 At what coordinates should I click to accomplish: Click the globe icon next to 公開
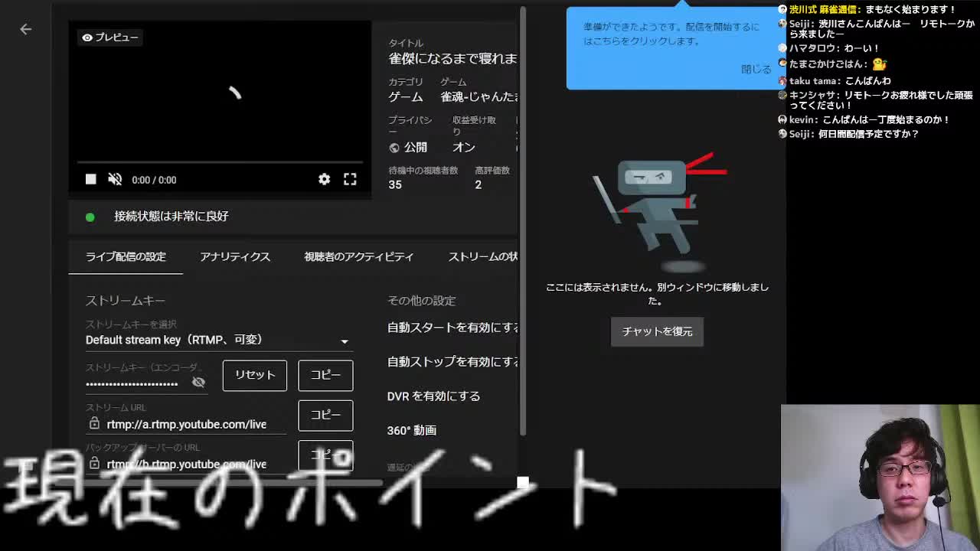click(x=394, y=148)
